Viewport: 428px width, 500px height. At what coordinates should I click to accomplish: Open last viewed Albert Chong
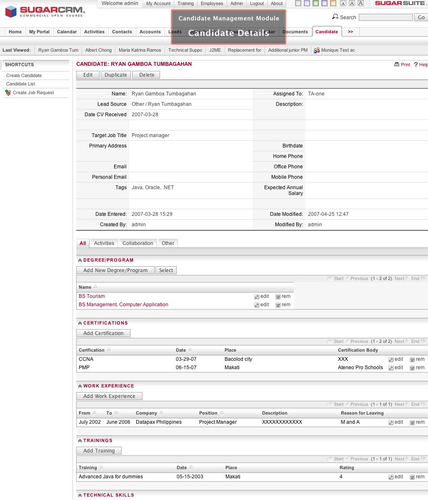tap(98, 50)
